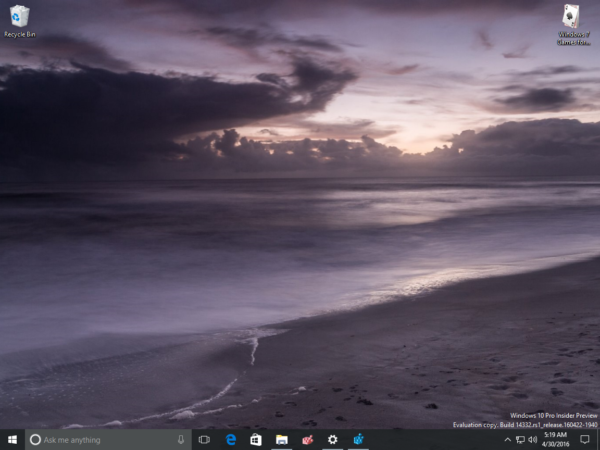Open Settings gear in the taskbar
600x450 pixels.
333,440
